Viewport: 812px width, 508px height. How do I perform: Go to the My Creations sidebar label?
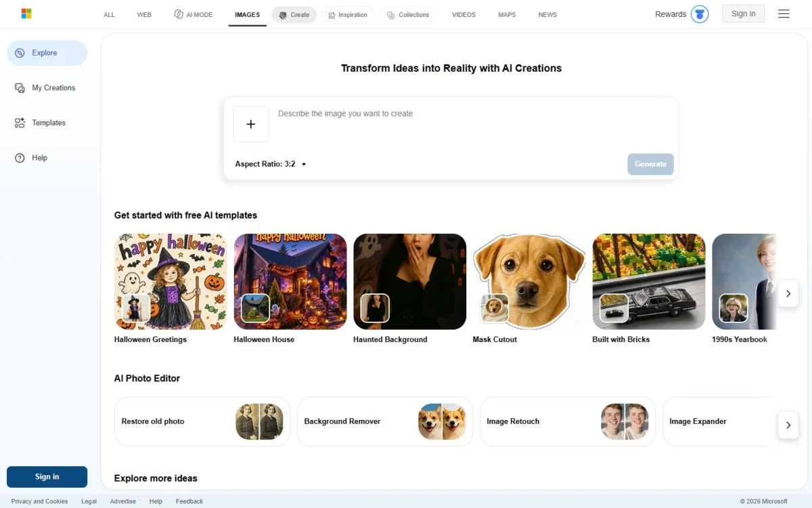(x=53, y=88)
